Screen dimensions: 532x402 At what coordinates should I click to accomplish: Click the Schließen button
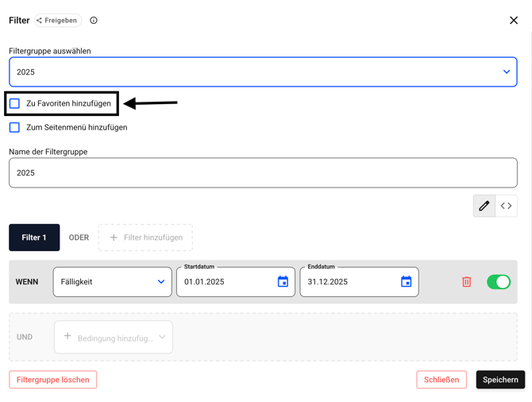441,380
